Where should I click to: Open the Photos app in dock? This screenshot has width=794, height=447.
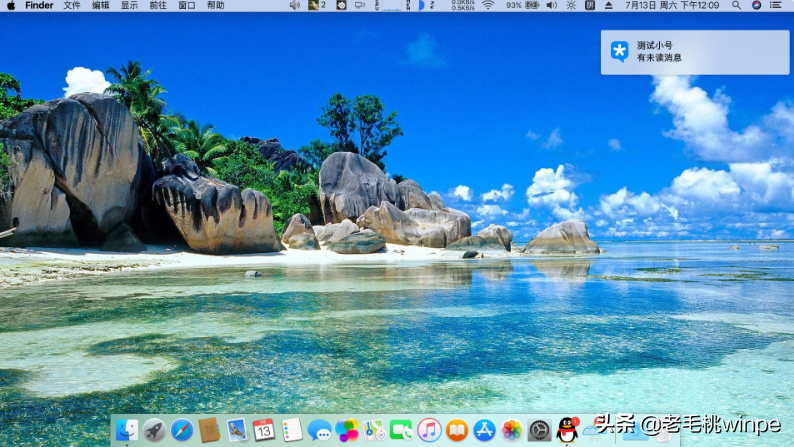coord(512,430)
